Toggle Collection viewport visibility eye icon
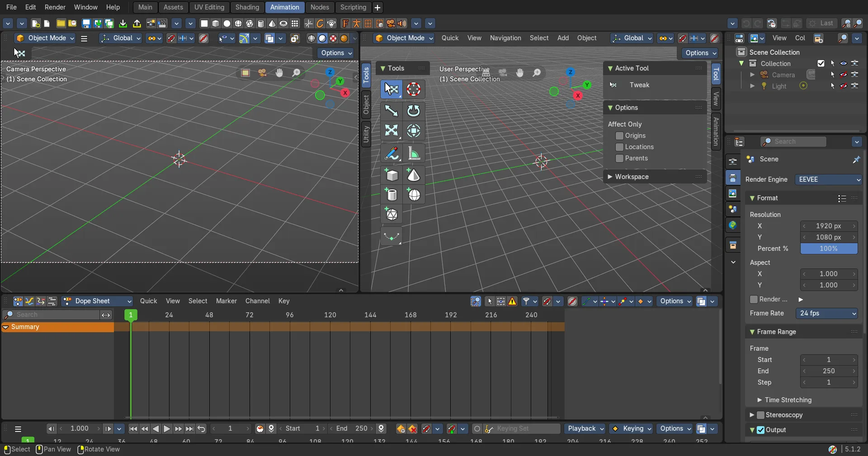This screenshot has height=456, width=868. (844, 64)
